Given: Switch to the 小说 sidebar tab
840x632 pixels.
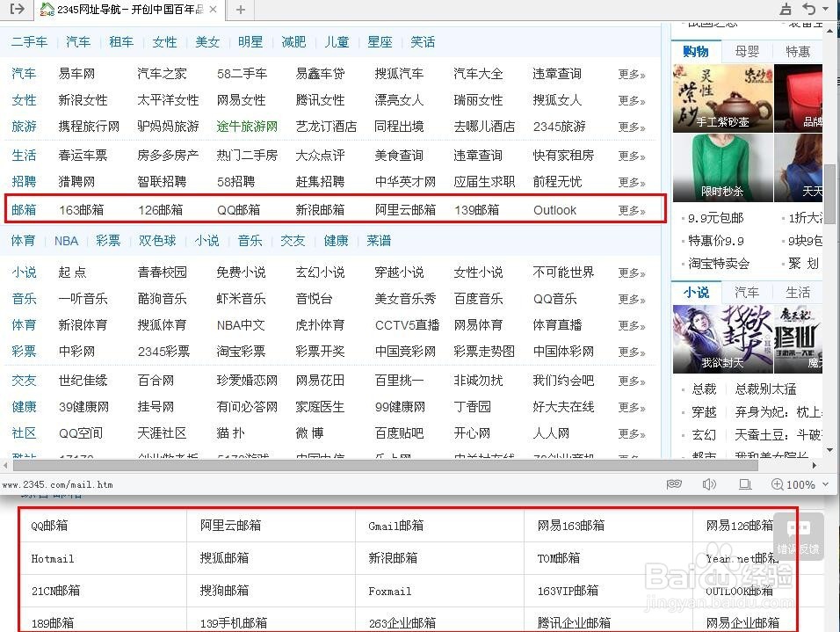Looking at the screenshot, I should tap(696, 292).
